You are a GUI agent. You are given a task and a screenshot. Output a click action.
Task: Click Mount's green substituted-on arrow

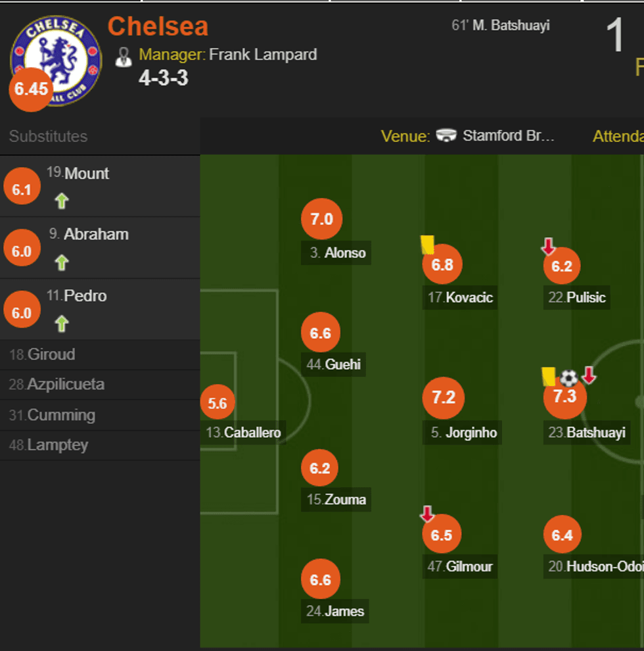tap(62, 201)
